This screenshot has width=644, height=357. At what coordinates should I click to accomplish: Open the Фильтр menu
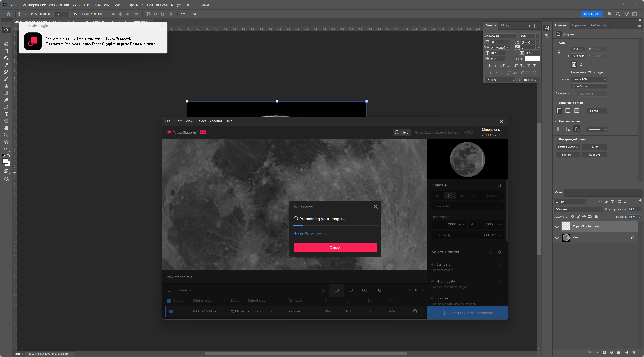pyautogui.click(x=120, y=5)
